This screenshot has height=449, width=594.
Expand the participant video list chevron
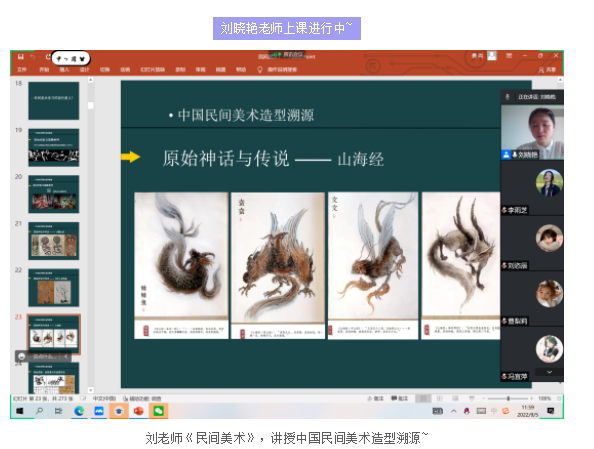pos(549,372)
